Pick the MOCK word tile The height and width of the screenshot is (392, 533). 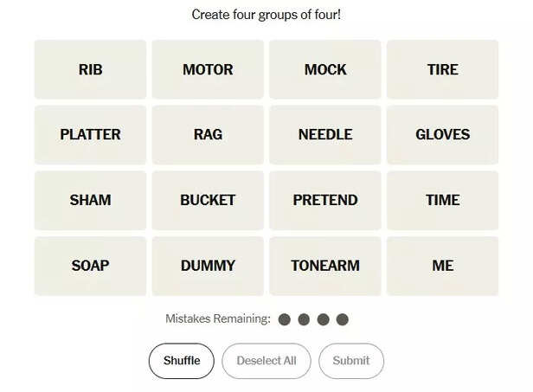325,69
